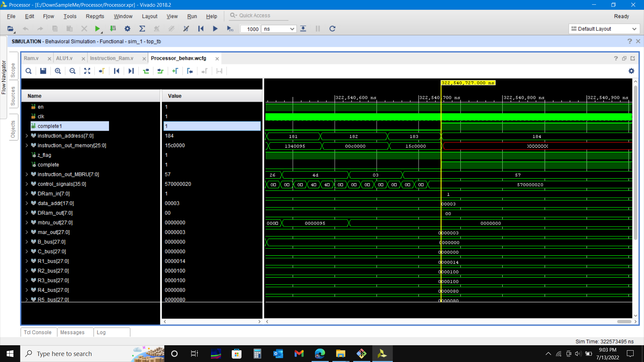The width and height of the screenshot is (644, 362).
Task: Close the Processor_behav.wcfg tab
Action: [x=217, y=59]
